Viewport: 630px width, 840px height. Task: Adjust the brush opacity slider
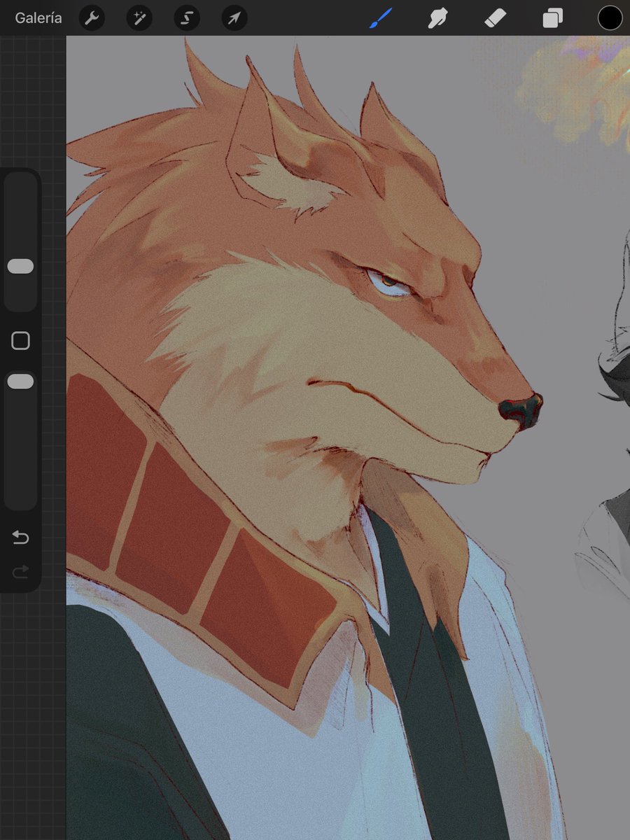(20, 380)
